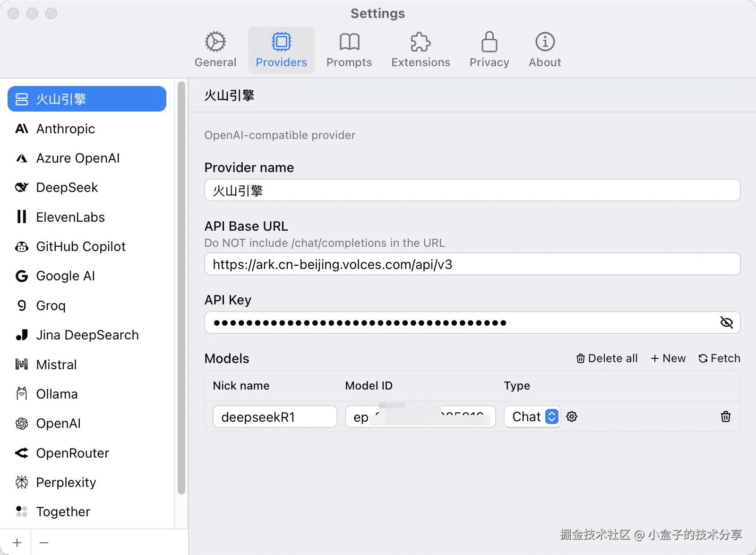Click the provider list scrollbar
This screenshot has width=756, height=555.
[181, 288]
